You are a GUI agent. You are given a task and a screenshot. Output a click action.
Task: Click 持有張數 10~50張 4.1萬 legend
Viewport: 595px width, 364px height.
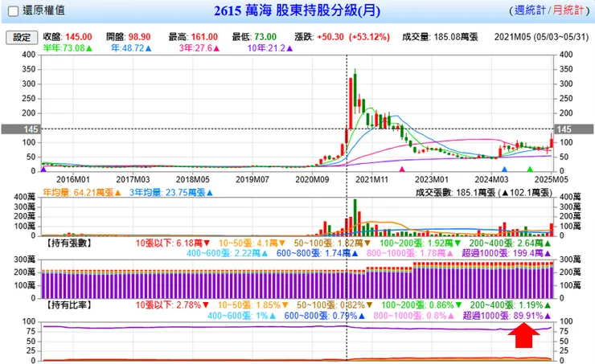[252, 243]
